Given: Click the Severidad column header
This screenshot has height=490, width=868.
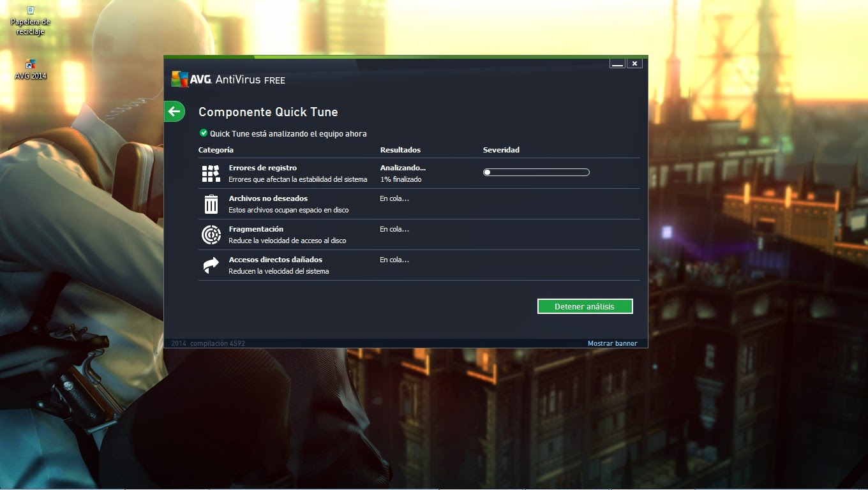Looking at the screenshot, I should tap(501, 150).
